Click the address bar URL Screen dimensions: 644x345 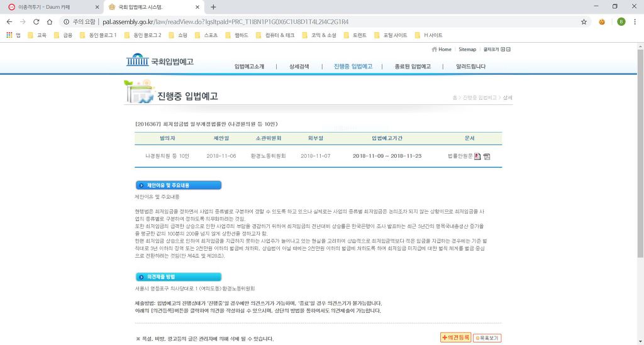tap(226, 22)
